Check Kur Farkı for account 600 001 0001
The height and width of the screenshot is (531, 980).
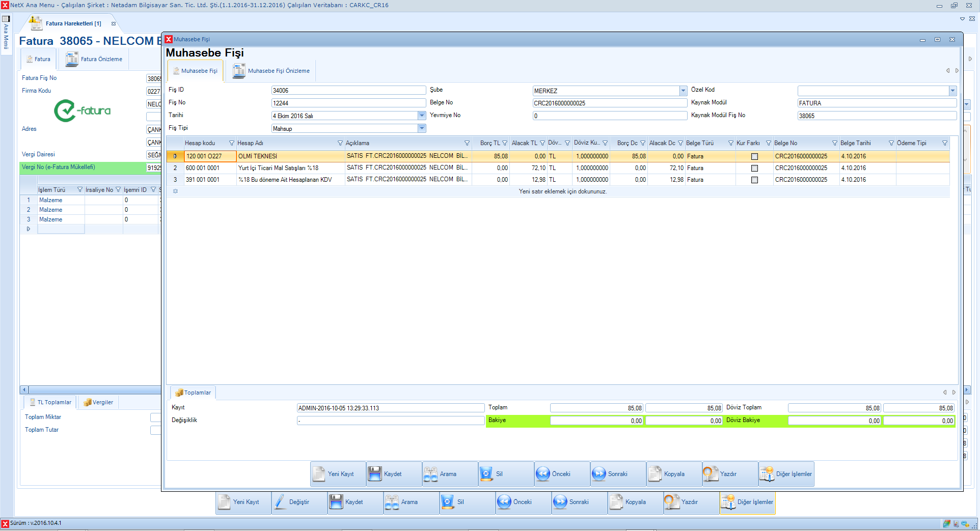tap(754, 168)
